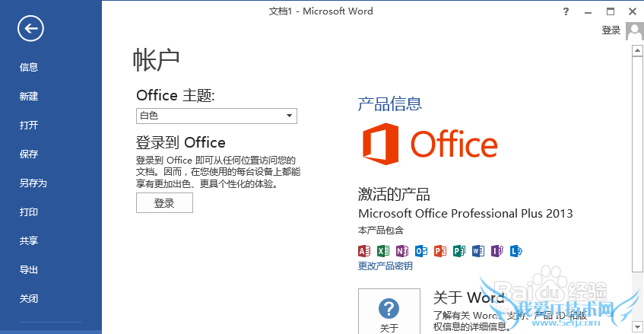
Task: Click the 帐户 page title
Action: coord(156,60)
